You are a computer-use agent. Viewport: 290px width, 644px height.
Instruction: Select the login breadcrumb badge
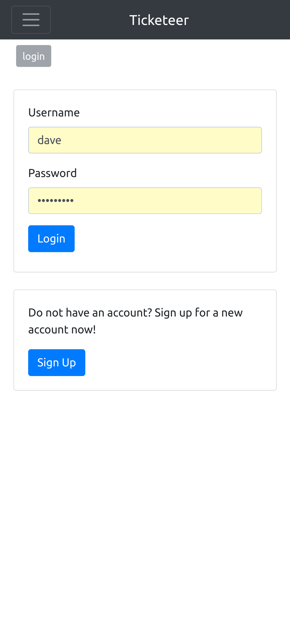[33, 56]
